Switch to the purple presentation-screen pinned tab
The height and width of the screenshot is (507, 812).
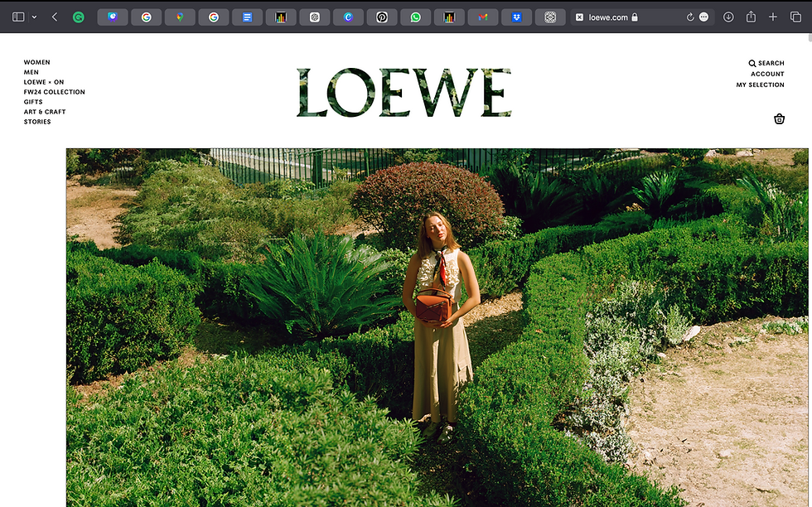[113, 17]
